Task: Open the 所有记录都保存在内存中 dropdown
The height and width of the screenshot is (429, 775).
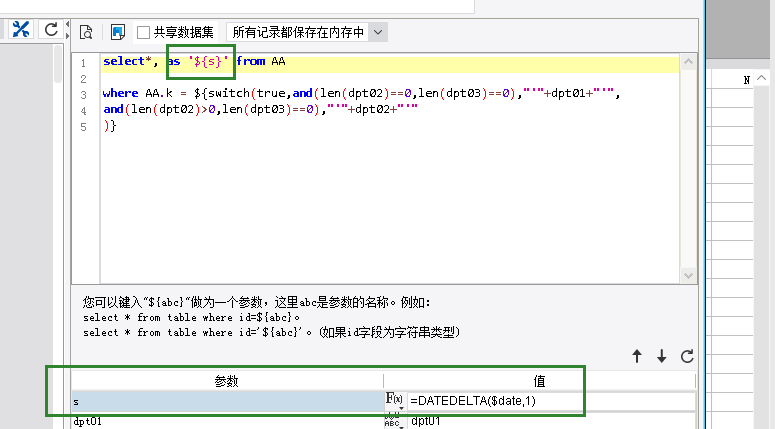Action: tap(306, 32)
